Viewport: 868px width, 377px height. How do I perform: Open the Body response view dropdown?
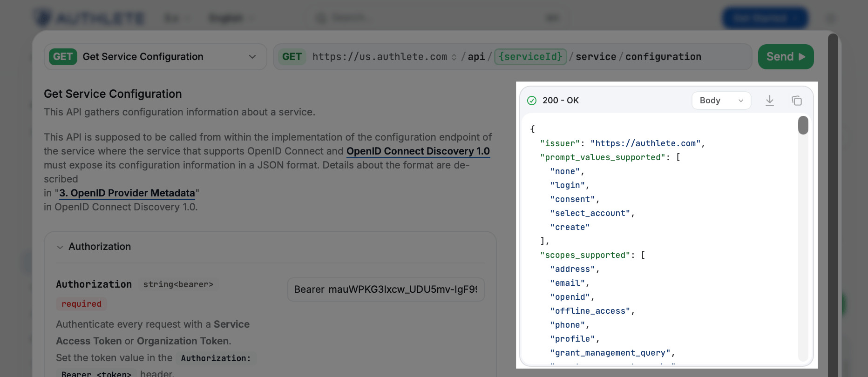coord(721,101)
